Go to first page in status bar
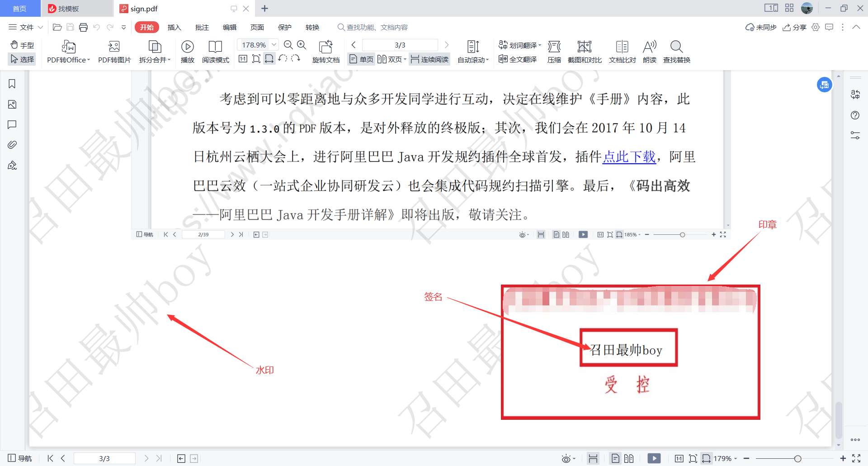 click(x=50, y=458)
